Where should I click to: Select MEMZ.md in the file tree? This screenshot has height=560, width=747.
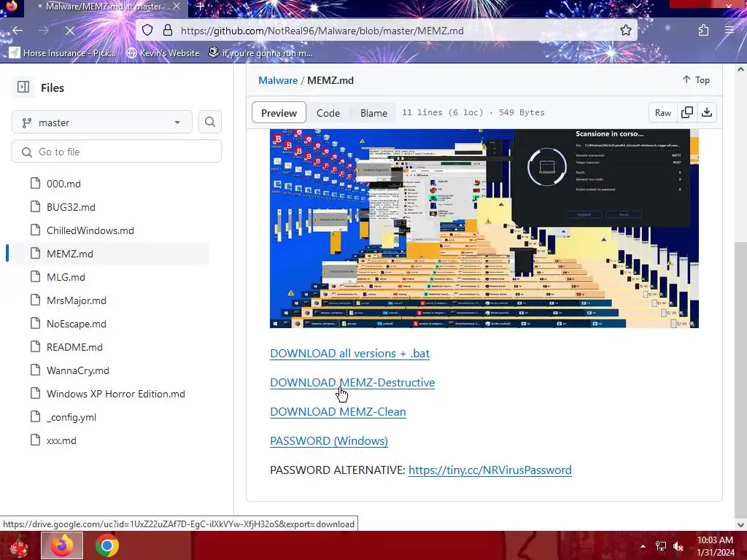pyautogui.click(x=69, y=254)
